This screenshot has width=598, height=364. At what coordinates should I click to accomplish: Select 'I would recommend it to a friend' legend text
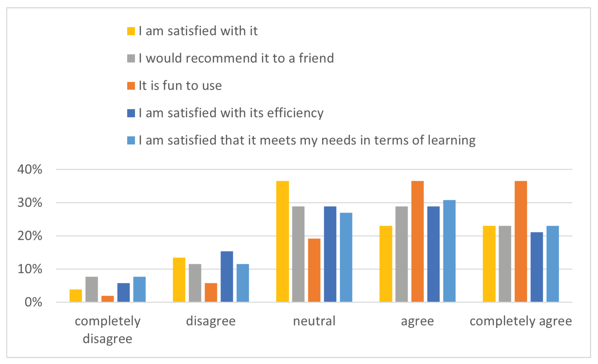point(236,59)
